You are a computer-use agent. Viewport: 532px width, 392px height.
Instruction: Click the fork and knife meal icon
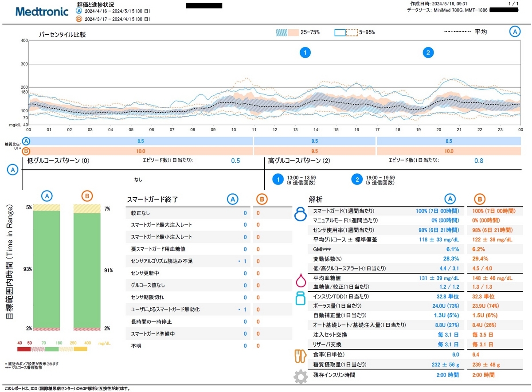pyautogui.click(x=301, y=356)
